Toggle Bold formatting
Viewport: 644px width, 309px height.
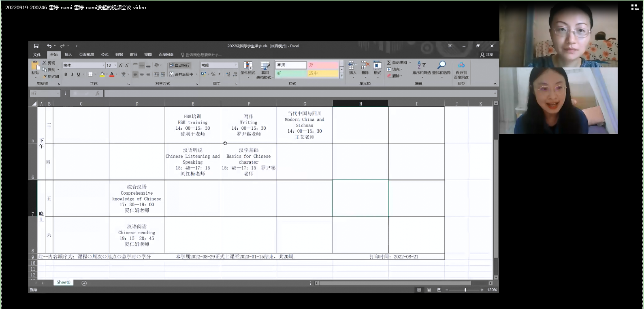[66, 74]
